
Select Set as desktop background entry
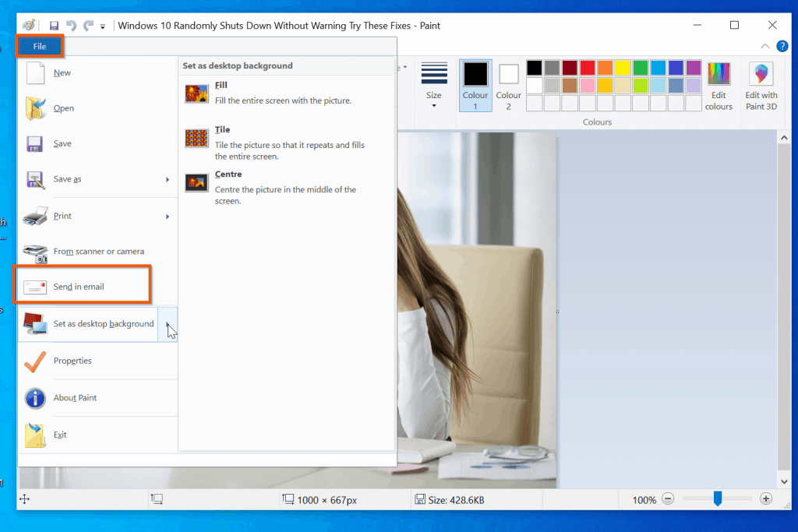coord(89,324)
